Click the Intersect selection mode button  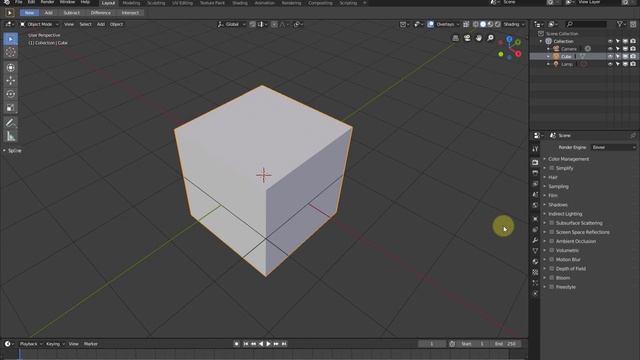click(x=130, y=13)
